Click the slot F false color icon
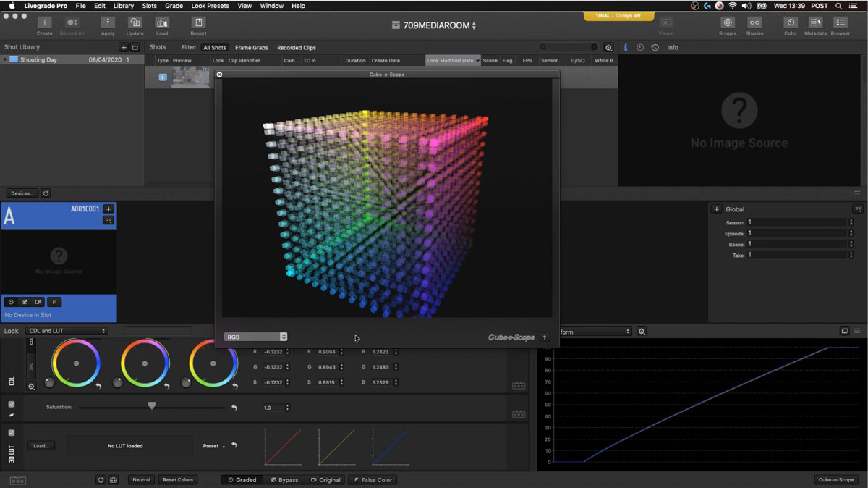This screenshot has height=488, width=868. pyautogui.click(x=55, y=302)
